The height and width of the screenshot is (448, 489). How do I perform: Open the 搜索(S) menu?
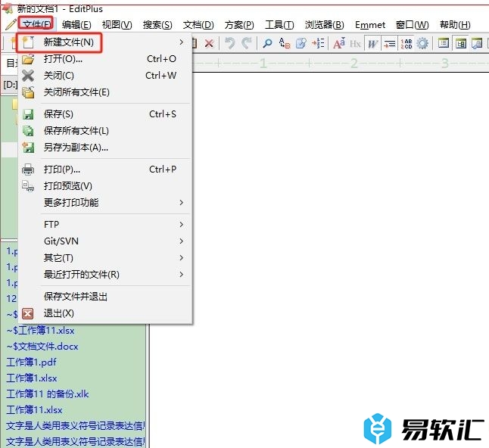[x=157, y=25]
